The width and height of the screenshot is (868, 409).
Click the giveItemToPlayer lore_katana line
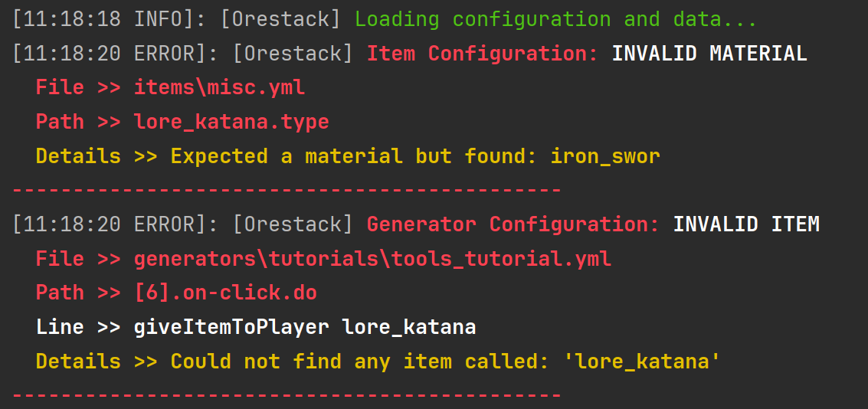(x=305, y=327)
